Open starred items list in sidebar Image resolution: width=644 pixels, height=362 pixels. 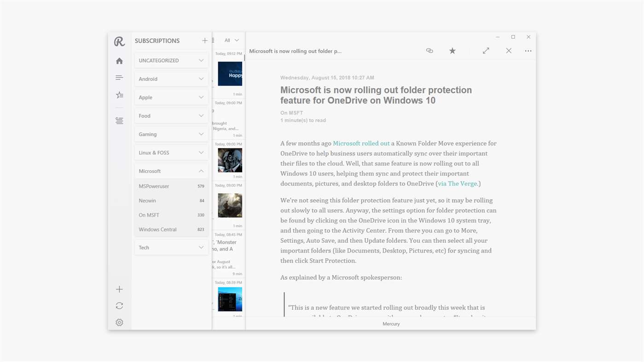pos(119,95)
